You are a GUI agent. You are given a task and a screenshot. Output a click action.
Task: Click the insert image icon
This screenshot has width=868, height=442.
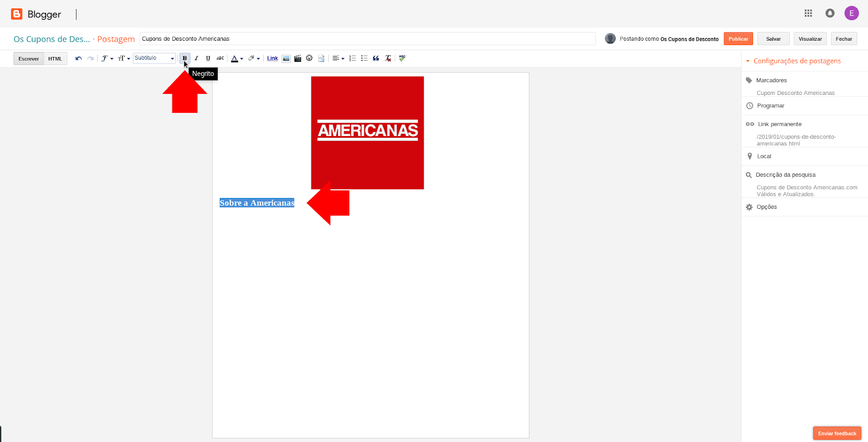click(x=286, y=59)
